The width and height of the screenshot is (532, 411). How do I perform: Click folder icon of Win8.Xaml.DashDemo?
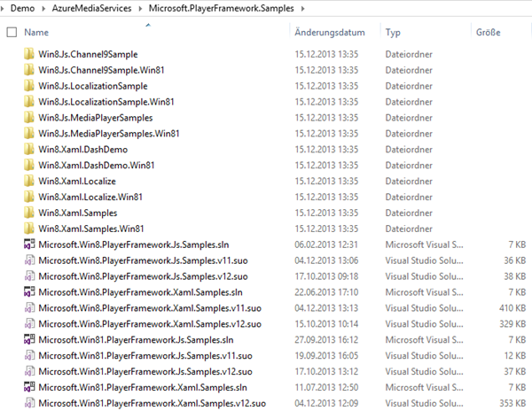[x=29, y=150]
